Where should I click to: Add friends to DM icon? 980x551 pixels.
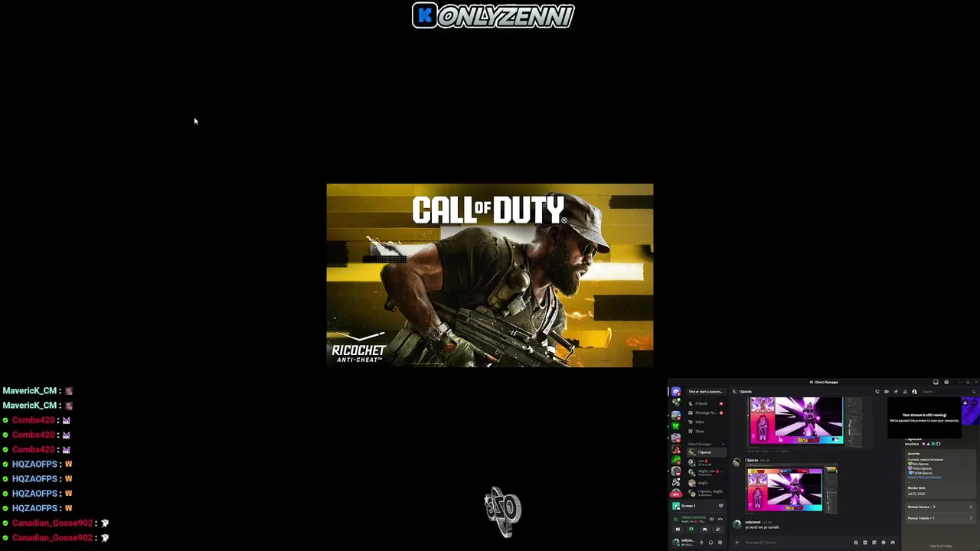point(905,391)
